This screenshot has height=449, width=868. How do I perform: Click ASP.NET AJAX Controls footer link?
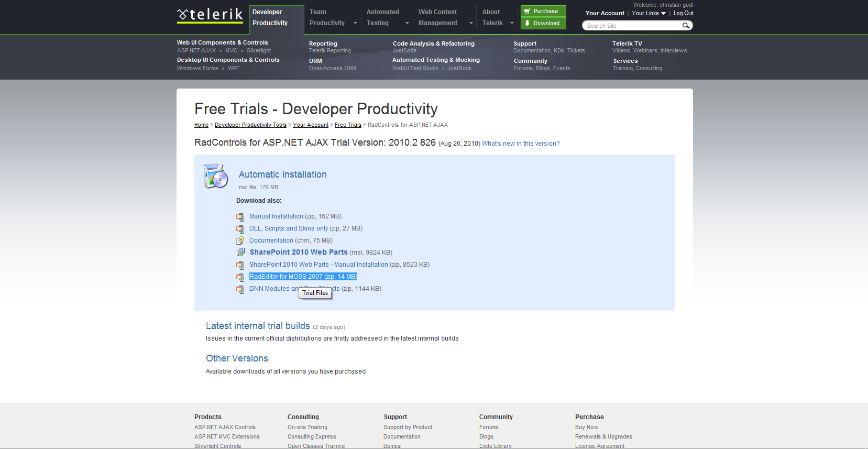[225, 427]
